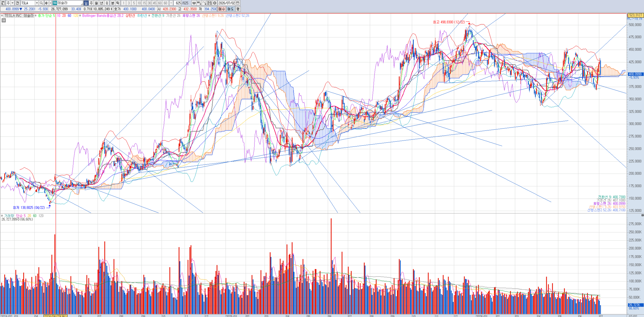644x317 pixels.
Task: Click the 후행스팬 26 legend label
Action: [x=191, y=16]
